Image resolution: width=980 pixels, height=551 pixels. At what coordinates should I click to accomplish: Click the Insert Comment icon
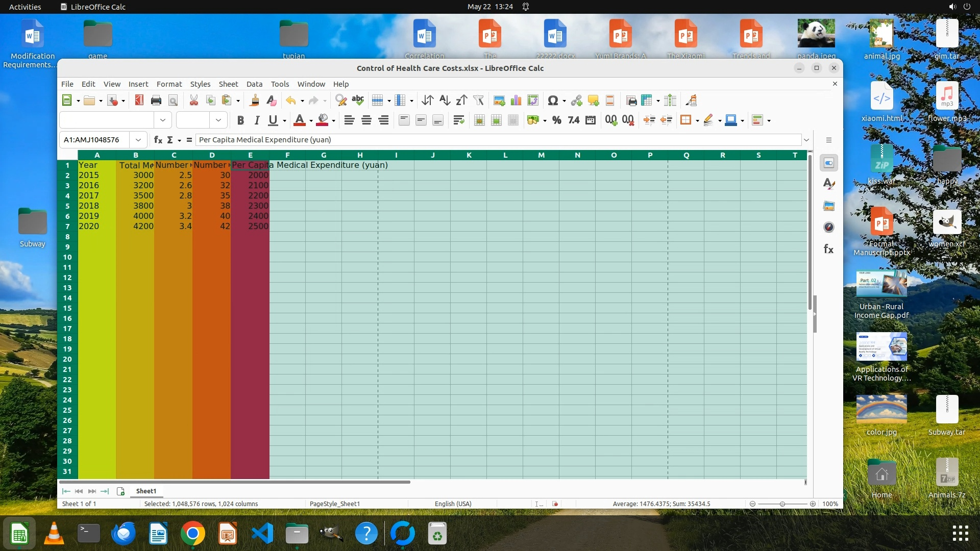[x=593, y=101]
